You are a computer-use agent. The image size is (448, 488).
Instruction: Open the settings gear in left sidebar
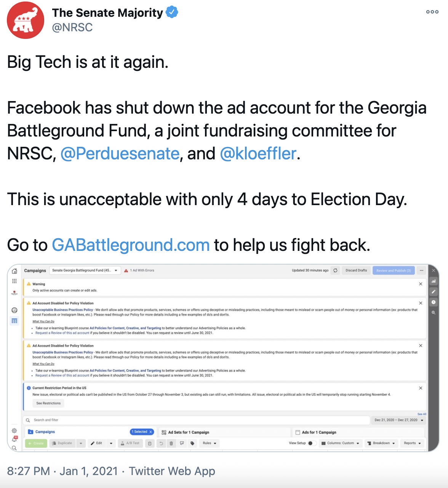(14, 430)
